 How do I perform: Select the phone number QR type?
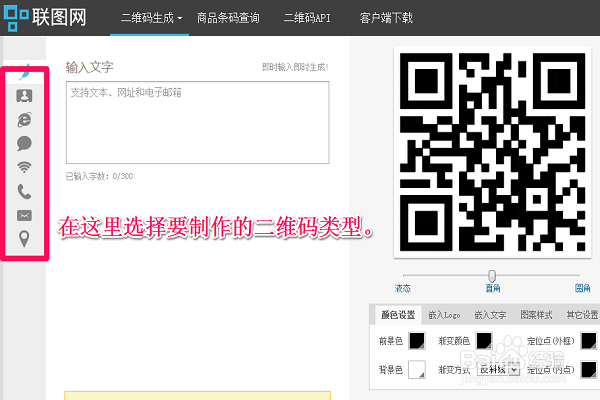[24, 191]
